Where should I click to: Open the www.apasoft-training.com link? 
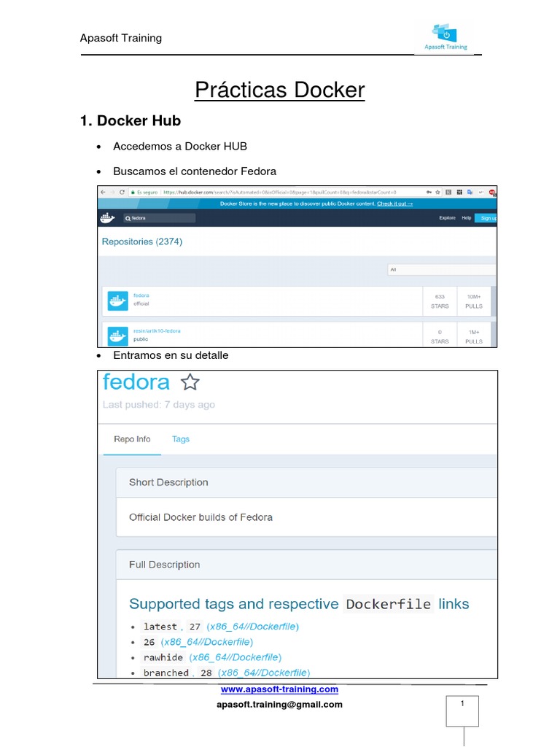(x=279, y=689)
